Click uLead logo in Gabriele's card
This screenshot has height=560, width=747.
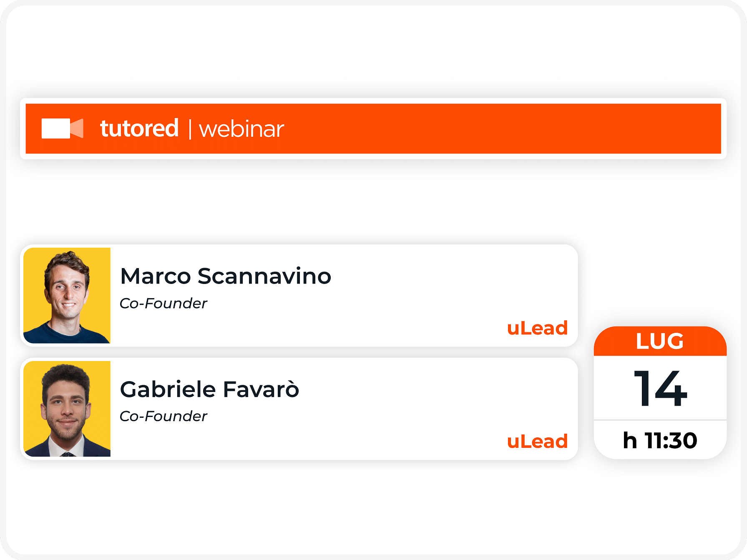(x=537, y=441)
